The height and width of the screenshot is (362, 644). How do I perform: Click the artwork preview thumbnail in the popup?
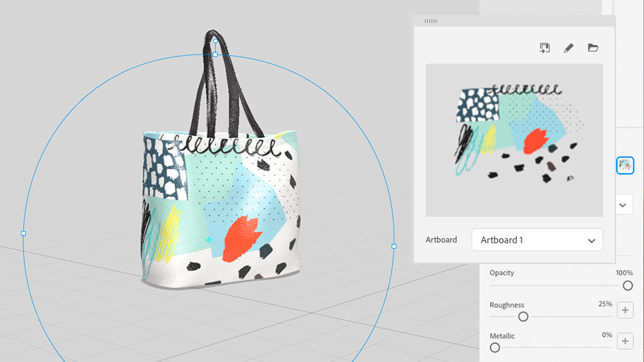514,140
